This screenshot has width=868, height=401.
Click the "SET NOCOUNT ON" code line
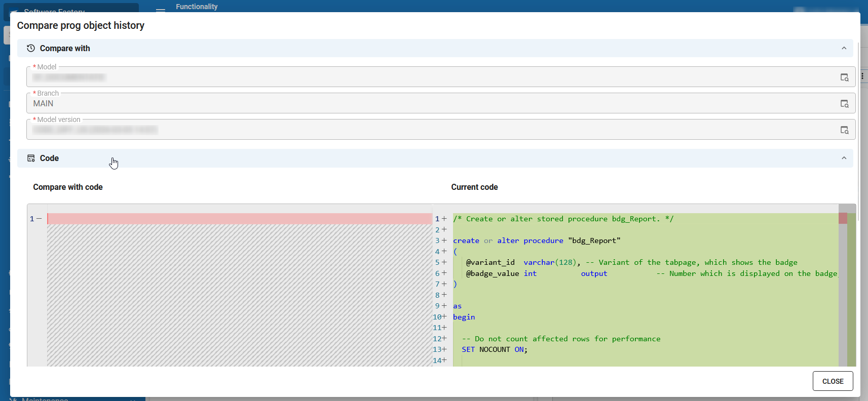pyautogui.click(x=494, y=349)
